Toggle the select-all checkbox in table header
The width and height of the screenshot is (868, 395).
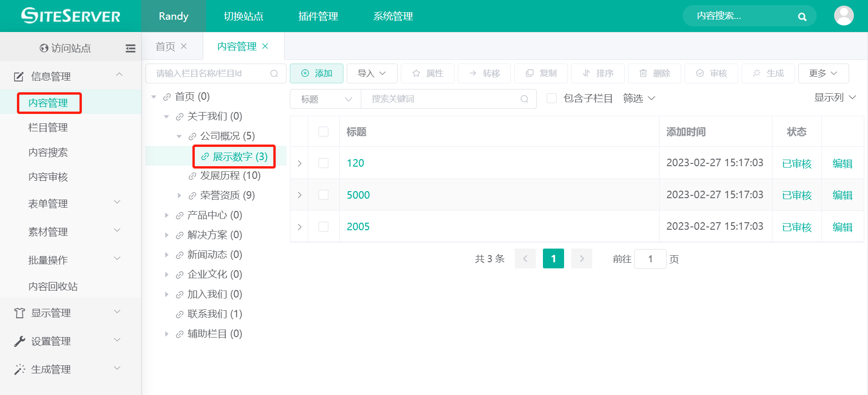click(323, 132)
